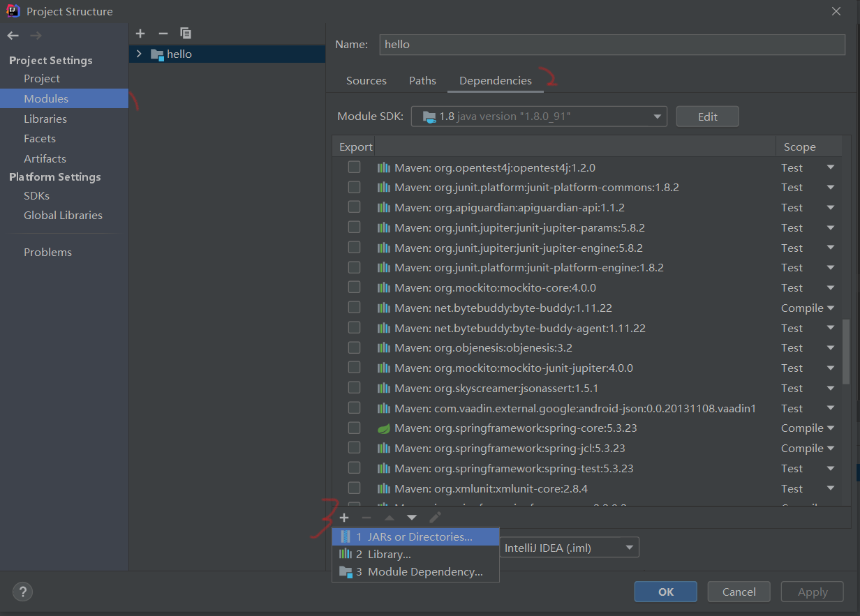860x616 pixels.
Task: Remove dependency with minus icon below list
Action: (x=366, y=518)
